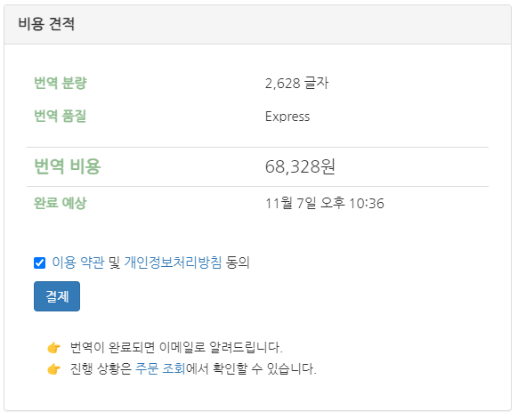Uncheck the terms agreement checkbox
The image size is (518, 420).
click(x=40, y=263)
